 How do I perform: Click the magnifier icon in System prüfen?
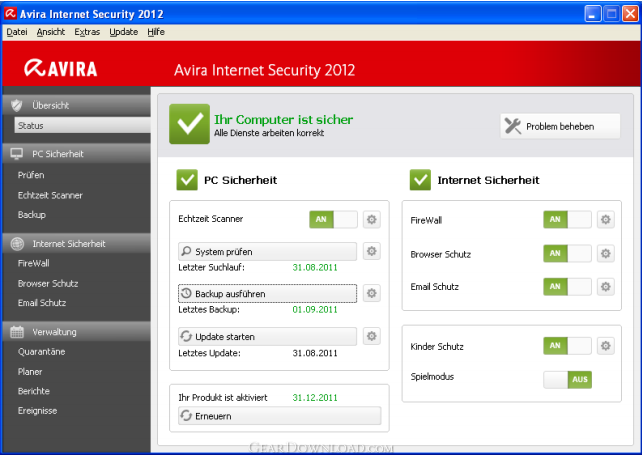186,251
